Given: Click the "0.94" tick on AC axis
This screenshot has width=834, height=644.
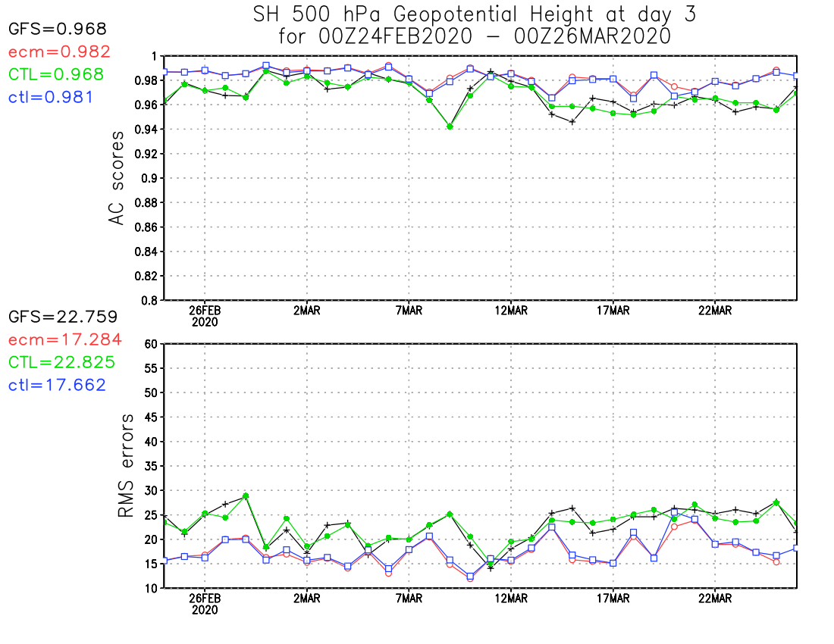Looking at the screenshot, I should (146, 129).
